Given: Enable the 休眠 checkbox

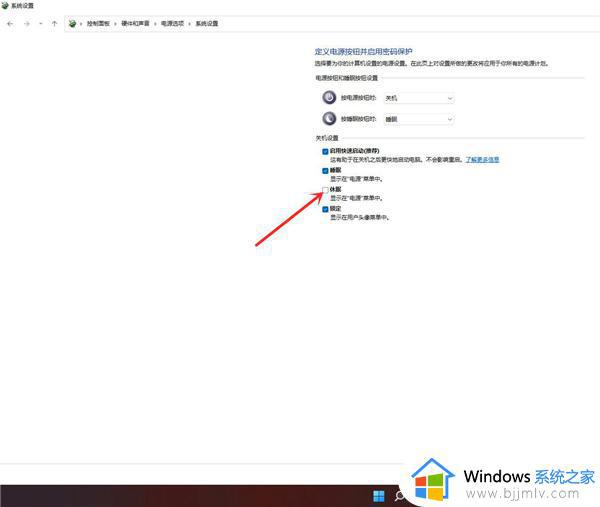Looking at the screenshot, I should pos(325,189).
